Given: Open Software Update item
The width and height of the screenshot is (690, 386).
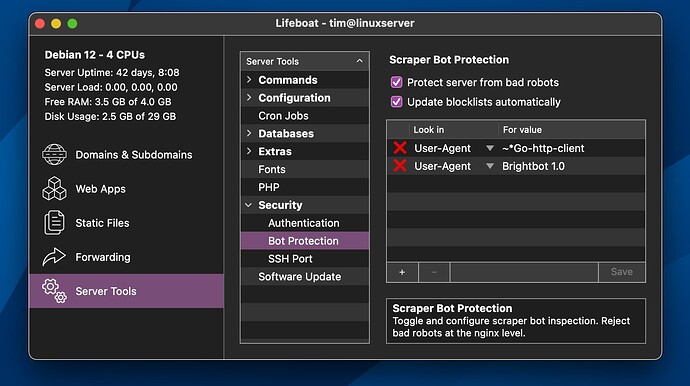Looking at the screenshot, I should point(305,276).
